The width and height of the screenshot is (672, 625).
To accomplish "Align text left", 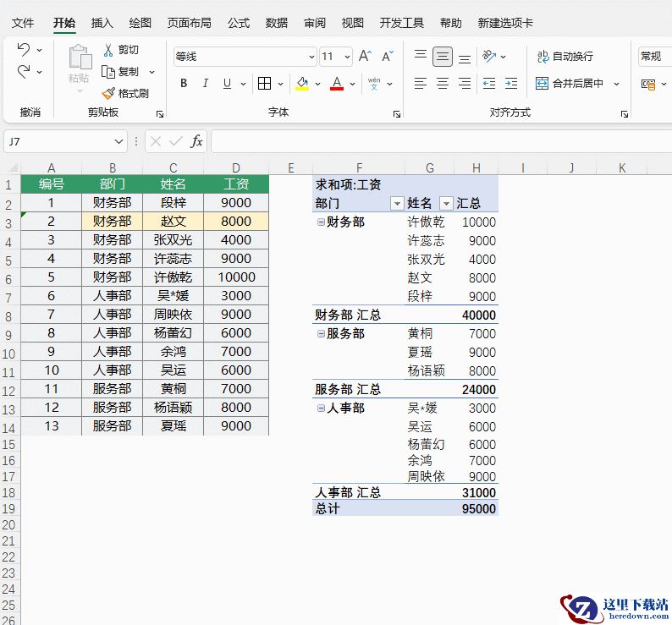I will coord(421,83).
